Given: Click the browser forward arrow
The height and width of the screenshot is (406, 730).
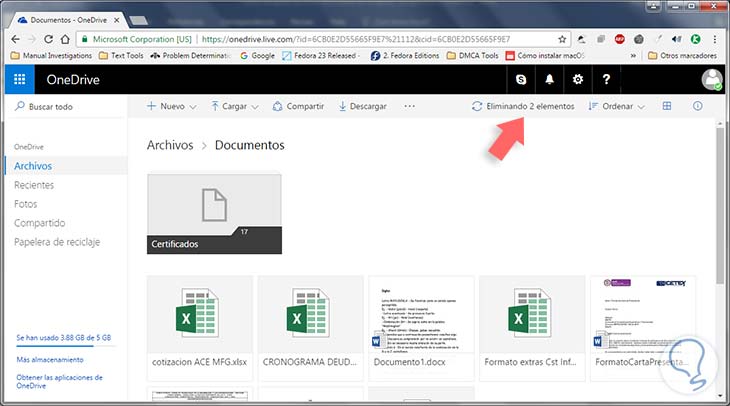Looking at the screenshot, I should click(x=32, y=39).
